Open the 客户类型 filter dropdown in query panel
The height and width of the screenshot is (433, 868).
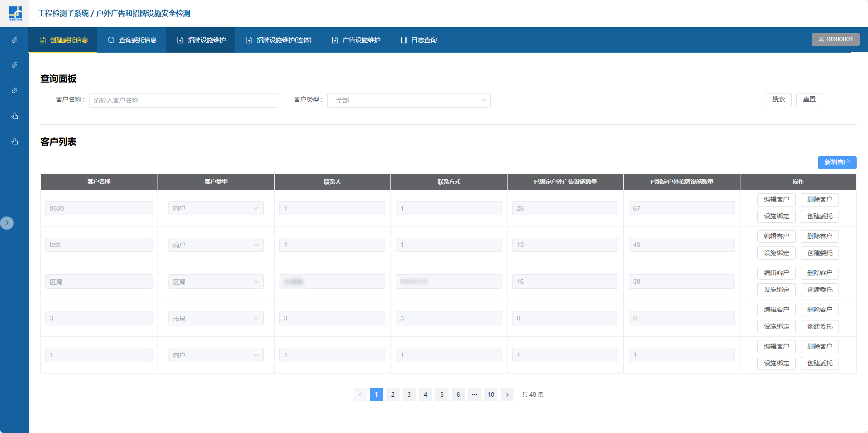point(409,100)
